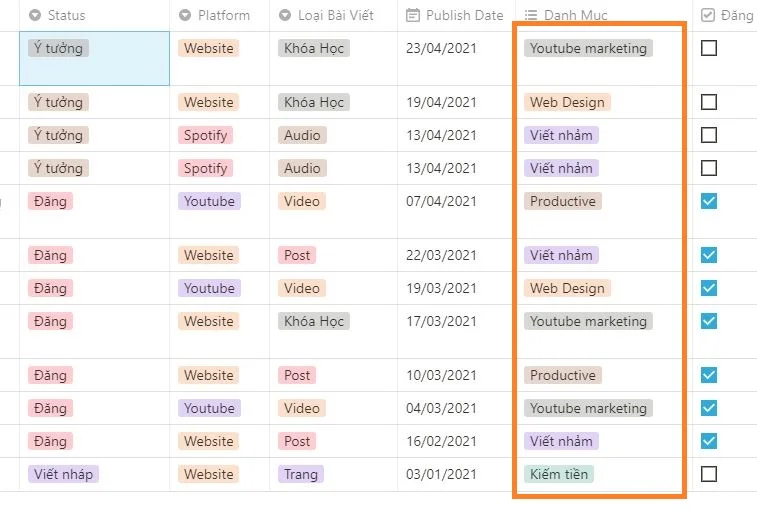This screenshot has width=757, height=509.
Task: Click Youtube platform tag in 04/03/2021 row
Action: coord(209,408)
